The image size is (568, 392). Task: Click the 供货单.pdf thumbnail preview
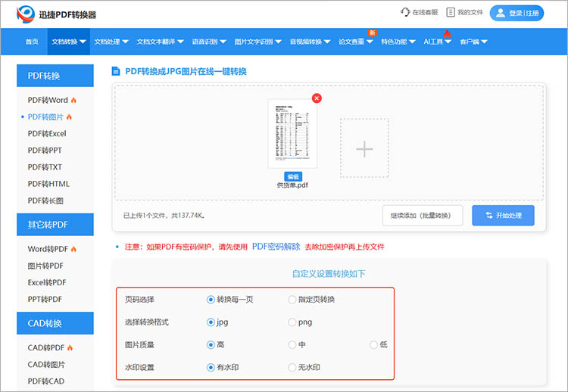coord(292,134)
